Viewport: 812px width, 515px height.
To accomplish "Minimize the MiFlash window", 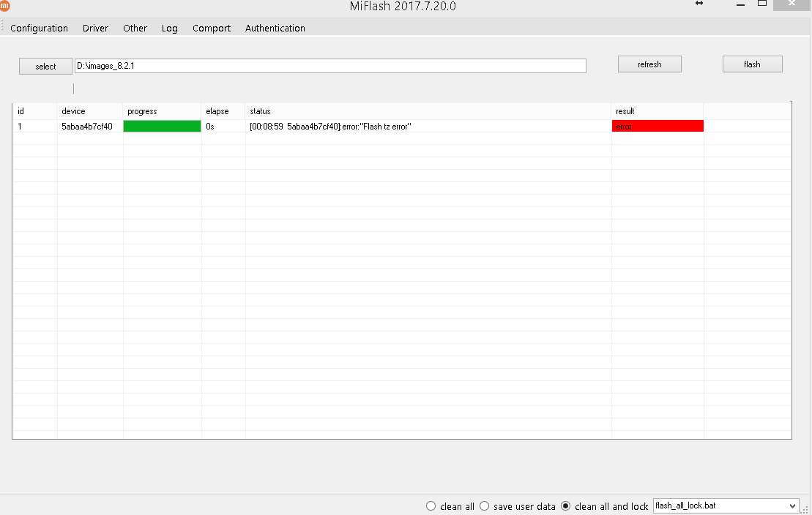I will [x=740, y=4].
